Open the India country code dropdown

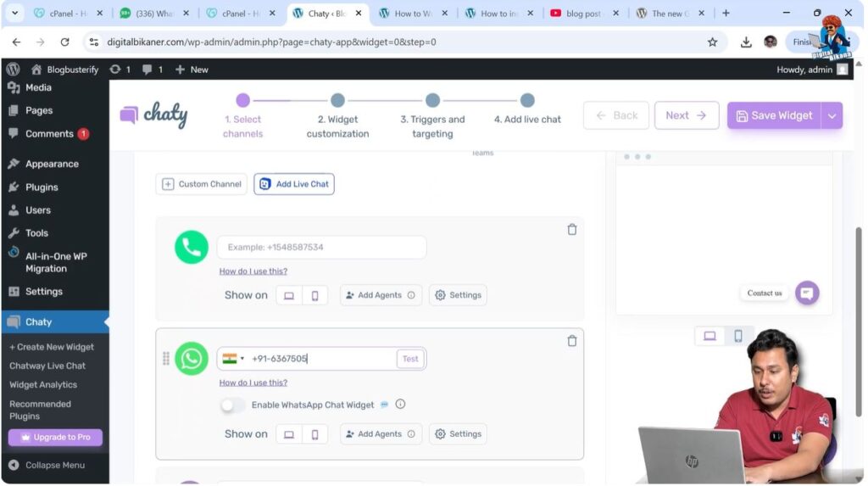point(233,359)
